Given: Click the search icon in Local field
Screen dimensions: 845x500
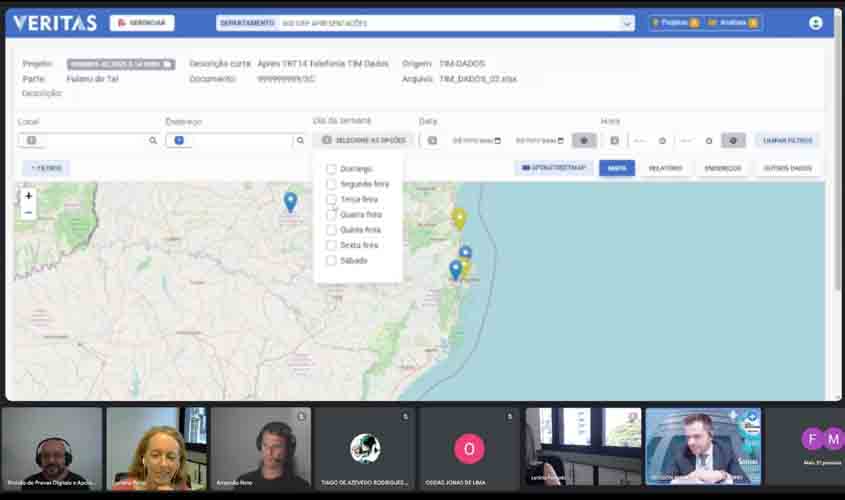Looking at the screenshot, I should point(153,141).
